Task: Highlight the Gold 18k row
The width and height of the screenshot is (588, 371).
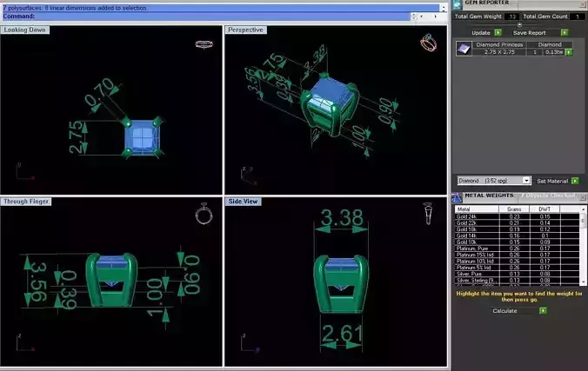Action: [518, 229]
